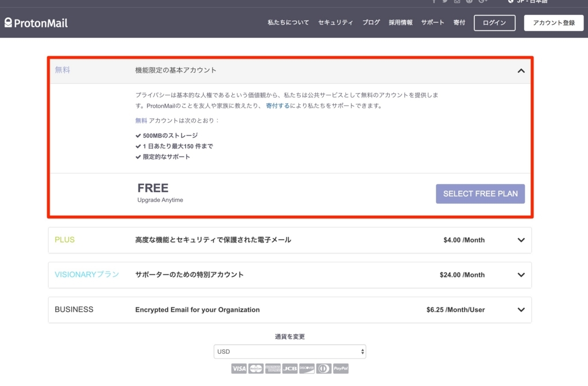The width and height of the screenshot is (588, 386).
Task: Open the Instagram social icon
Action: [457, 1]
